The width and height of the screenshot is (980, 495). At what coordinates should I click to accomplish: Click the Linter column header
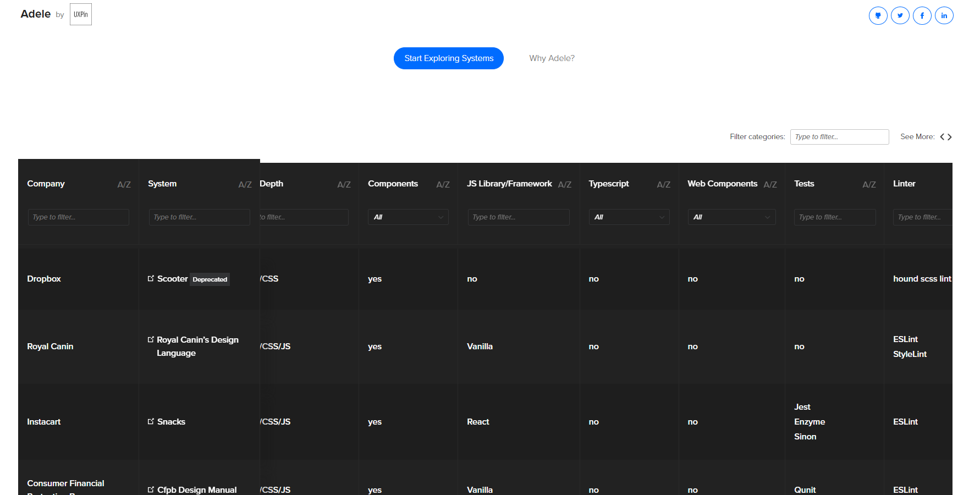tap(904, 184)
